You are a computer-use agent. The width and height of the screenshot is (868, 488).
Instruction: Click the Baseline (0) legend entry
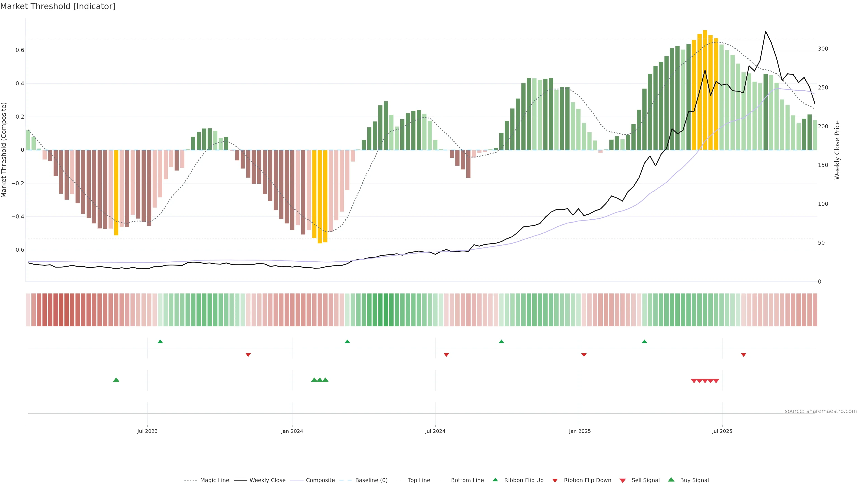pos(371,480)
